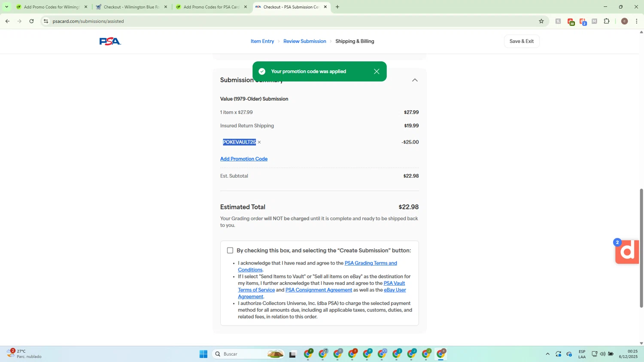Close the Checkout - Wilmington Blue Rocks tab
Image resolution: width=644 pixels, height=362 pixels.
166,7
